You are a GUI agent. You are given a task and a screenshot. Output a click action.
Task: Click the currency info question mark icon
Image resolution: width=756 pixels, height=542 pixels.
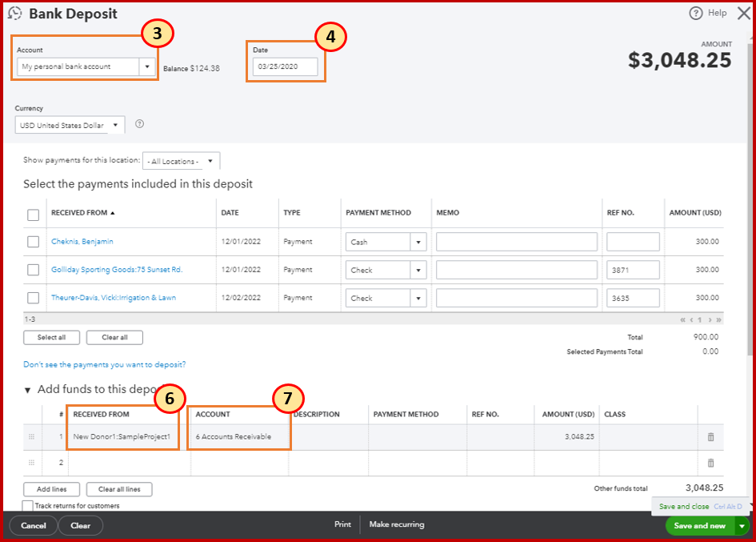click(139, 124)
